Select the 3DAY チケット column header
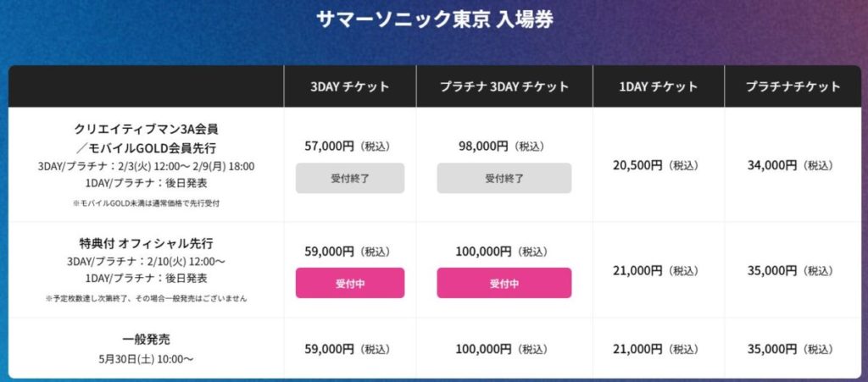Image resolution: width=868 pixels, height=382 pixels. (x=349, y=86)
